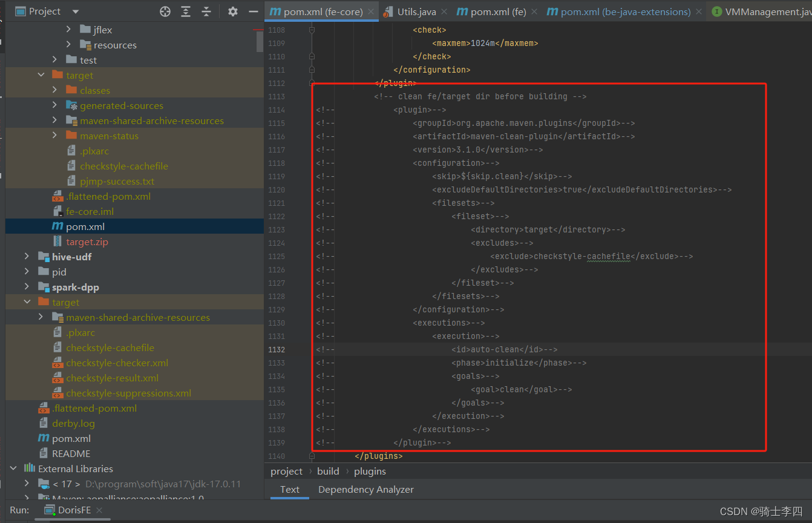Open Project panel settings gear
The image size is (812, 523).
pos(233,12)
